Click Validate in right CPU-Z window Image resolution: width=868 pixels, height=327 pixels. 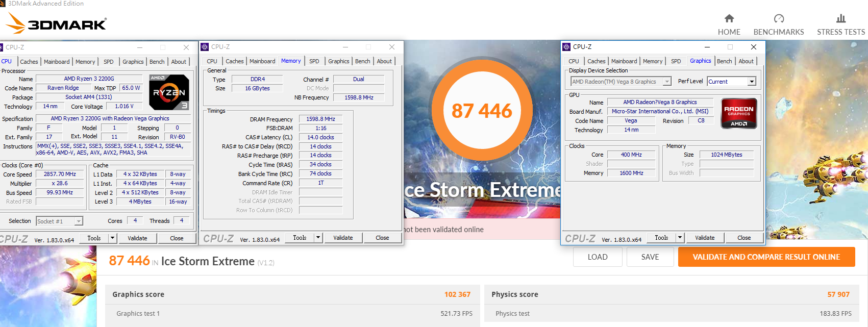[705, 238]
